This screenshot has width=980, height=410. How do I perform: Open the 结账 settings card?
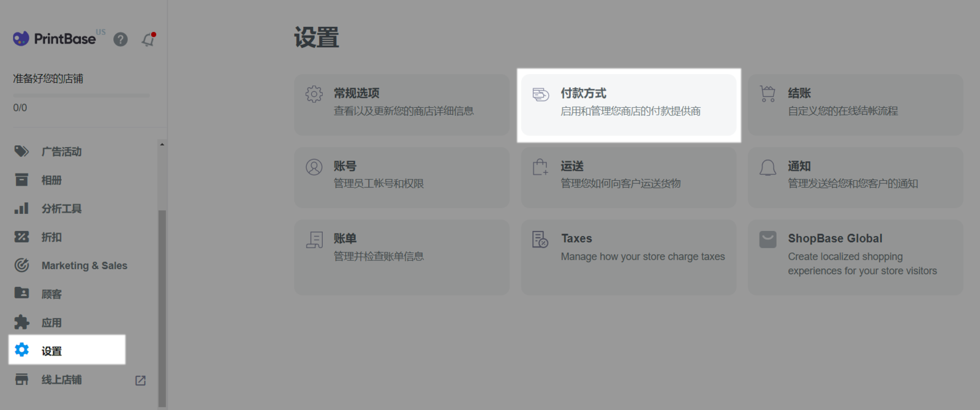pos(856,105)
